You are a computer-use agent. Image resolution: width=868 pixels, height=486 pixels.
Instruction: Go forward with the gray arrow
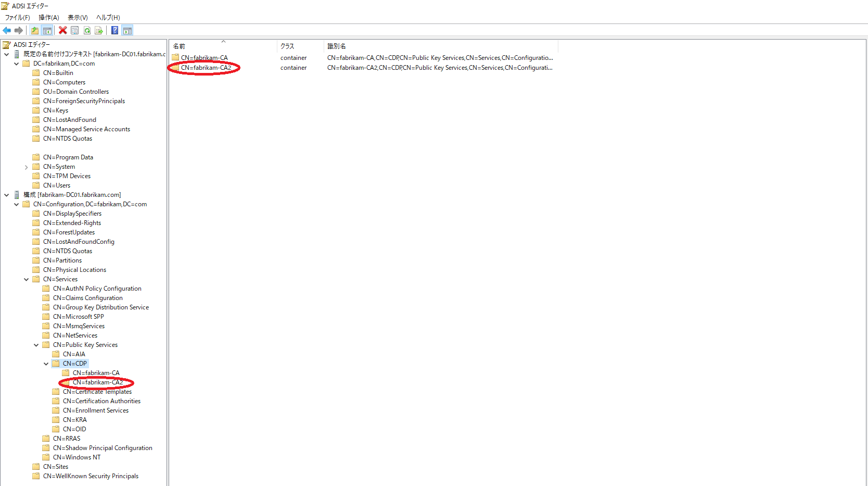[x=19, y=30]
